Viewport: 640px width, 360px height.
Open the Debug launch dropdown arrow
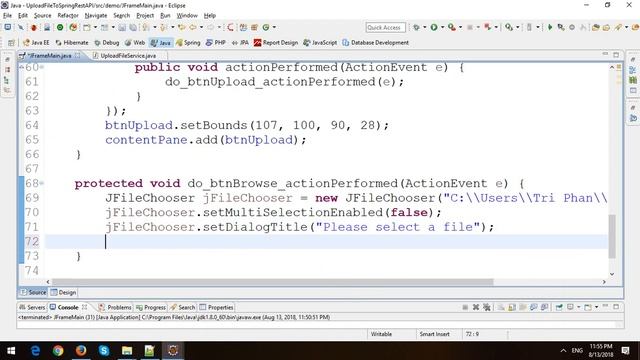pyautogui.click(x=424, y=27)
